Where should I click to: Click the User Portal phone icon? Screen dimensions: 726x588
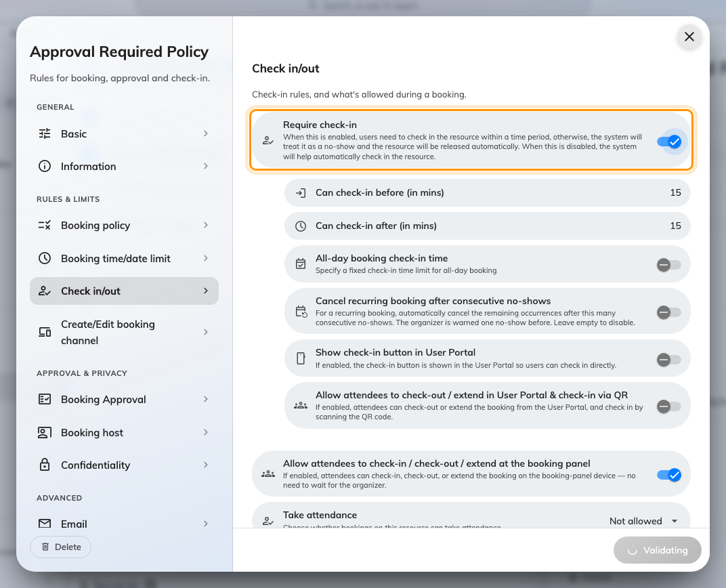(x=301, y=358)
